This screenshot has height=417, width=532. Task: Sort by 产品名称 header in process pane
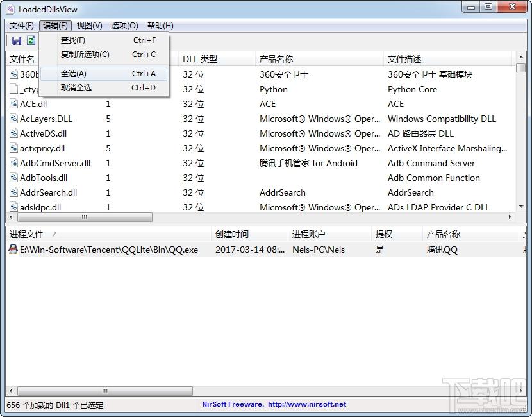471,234
